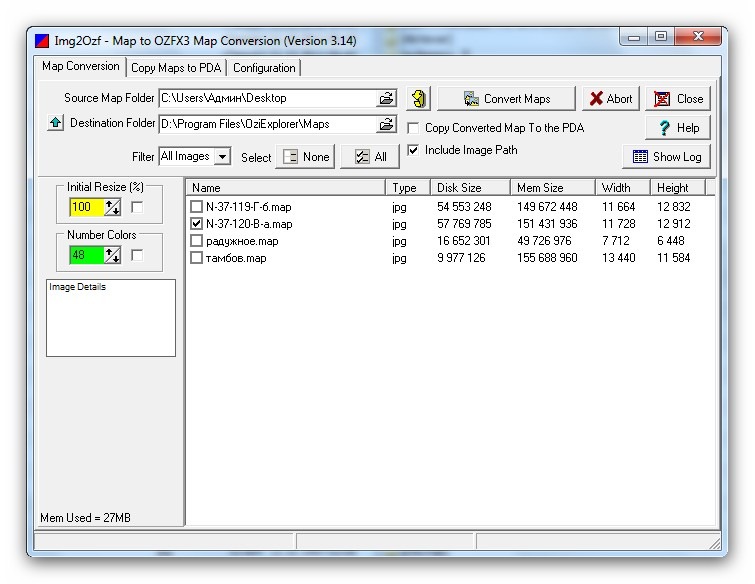Screen dimensions: 755x584
Task: Click width value 7 712
Action: pyautogui.click(x=615, y=241)
